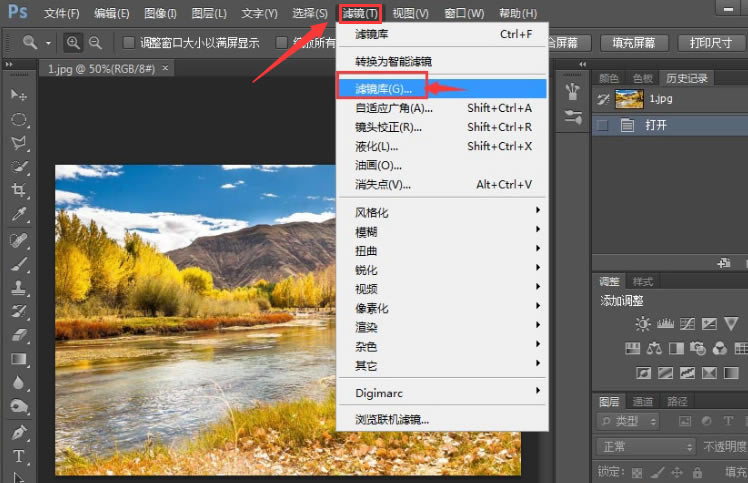Open the 正常 blend mode dropdown

pos(646,447)
